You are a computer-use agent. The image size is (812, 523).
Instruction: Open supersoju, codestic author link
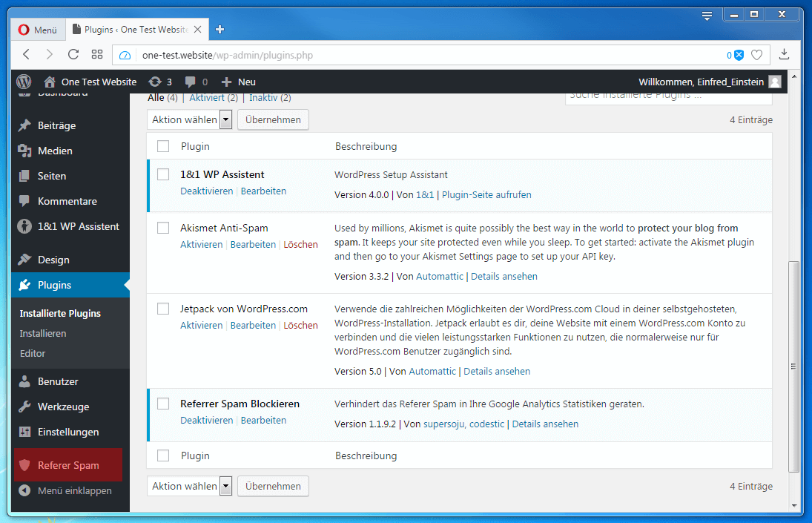(x=463, y=424)
